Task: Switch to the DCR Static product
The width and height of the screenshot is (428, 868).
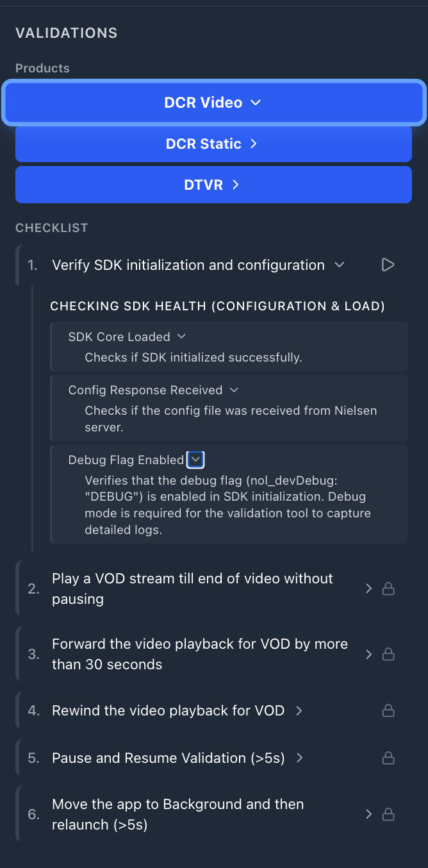Action: pyautogui.click(x=213, y=144)
